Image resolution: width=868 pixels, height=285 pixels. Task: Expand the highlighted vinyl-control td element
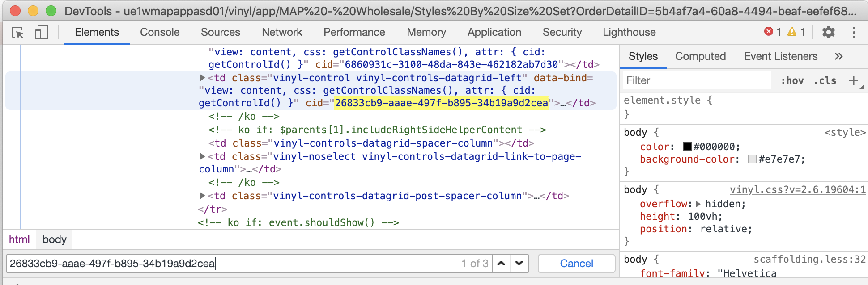[203, 78]
